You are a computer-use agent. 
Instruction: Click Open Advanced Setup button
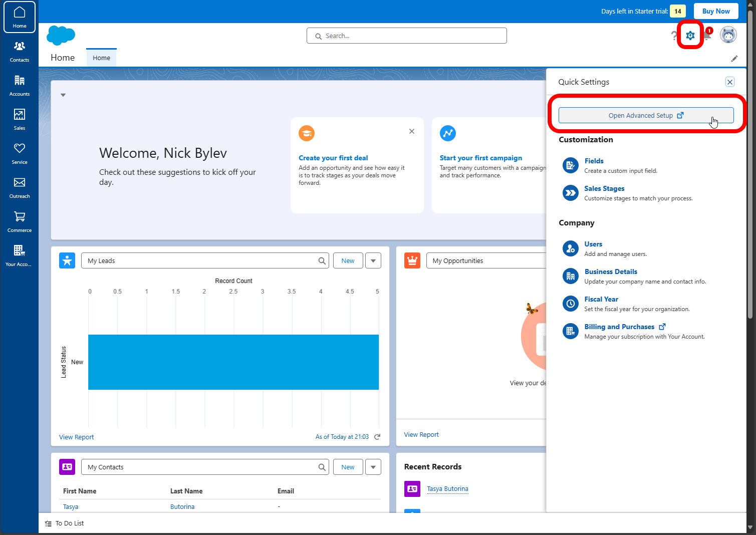(646, 115)
